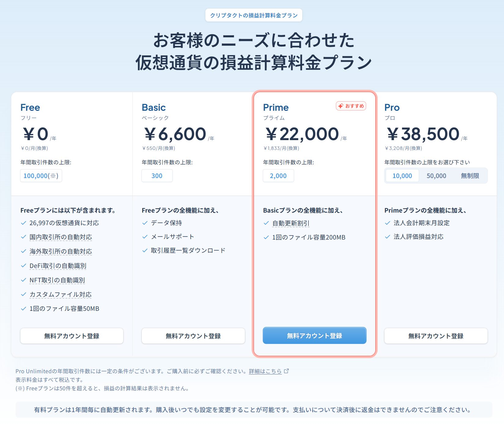Click the 取引履歴一覧ダウンロード item under Basic

[x=188, y=250]
